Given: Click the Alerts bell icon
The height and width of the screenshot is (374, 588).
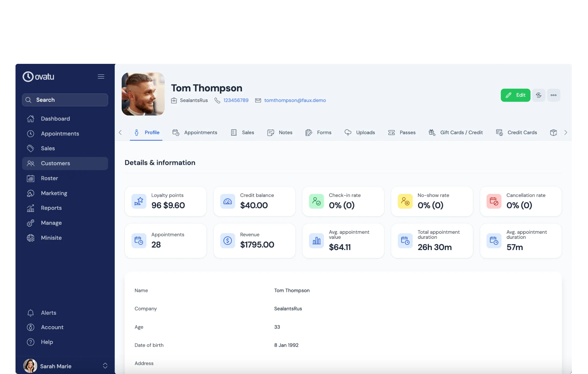Looking at the screenshot, I should (x=31, y=313).
